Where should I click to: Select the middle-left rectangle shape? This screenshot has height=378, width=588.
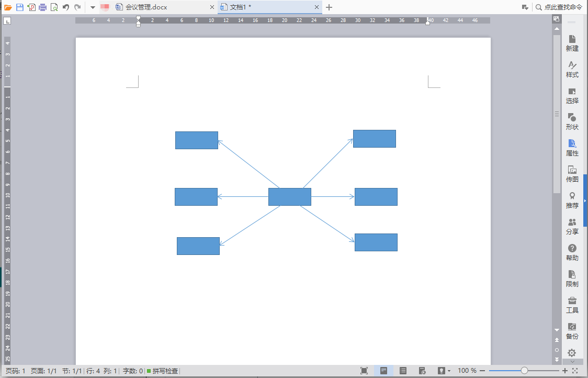point(196,197)
